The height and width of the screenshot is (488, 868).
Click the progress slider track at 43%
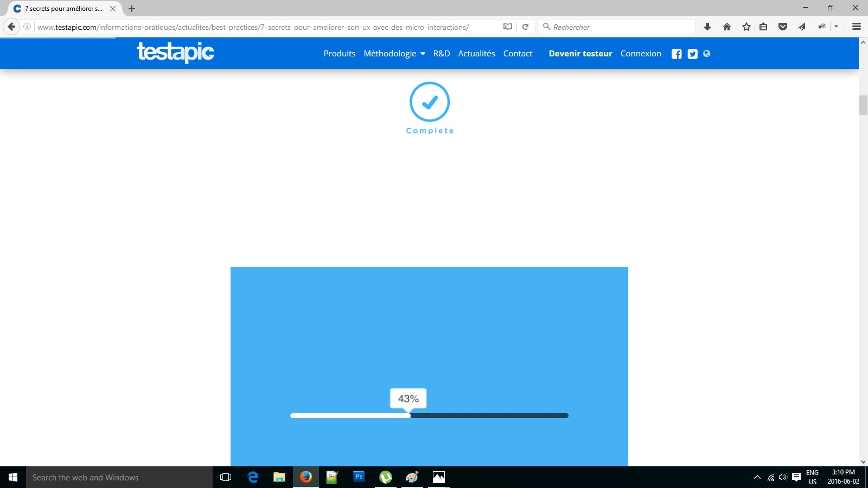[410, 416]
